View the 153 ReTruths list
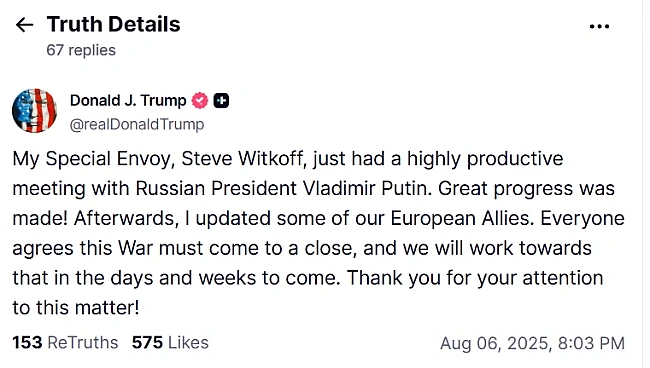Viewport: 650px width, 368px height. coord(65,343)
